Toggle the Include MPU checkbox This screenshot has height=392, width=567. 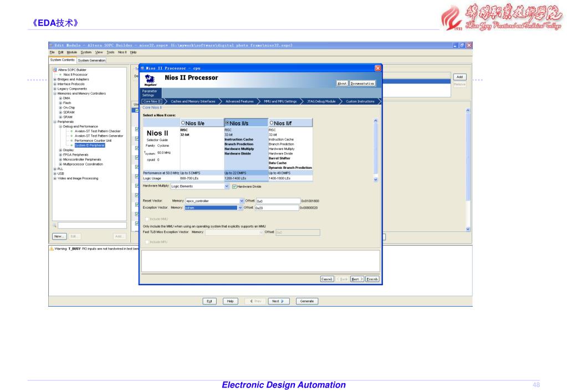click(x=147, y=242)
